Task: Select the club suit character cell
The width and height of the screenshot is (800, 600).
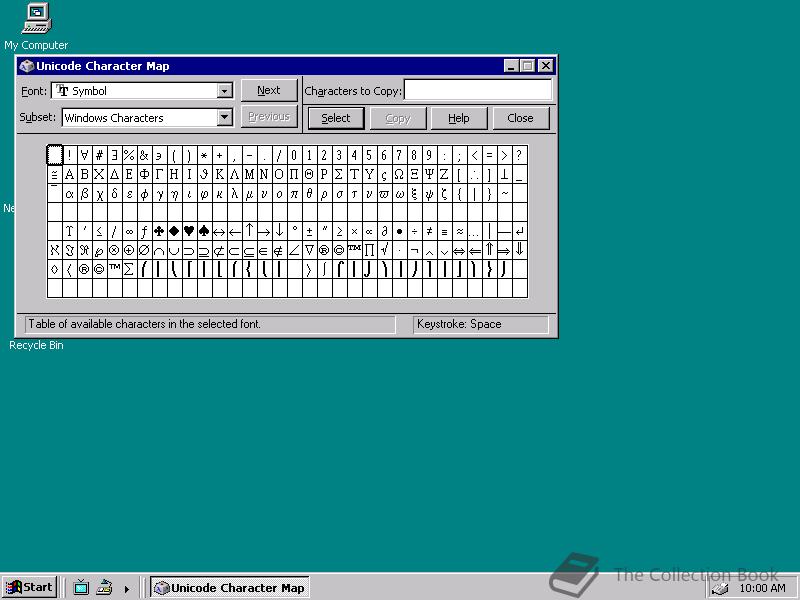Action: tap(160, 231)
